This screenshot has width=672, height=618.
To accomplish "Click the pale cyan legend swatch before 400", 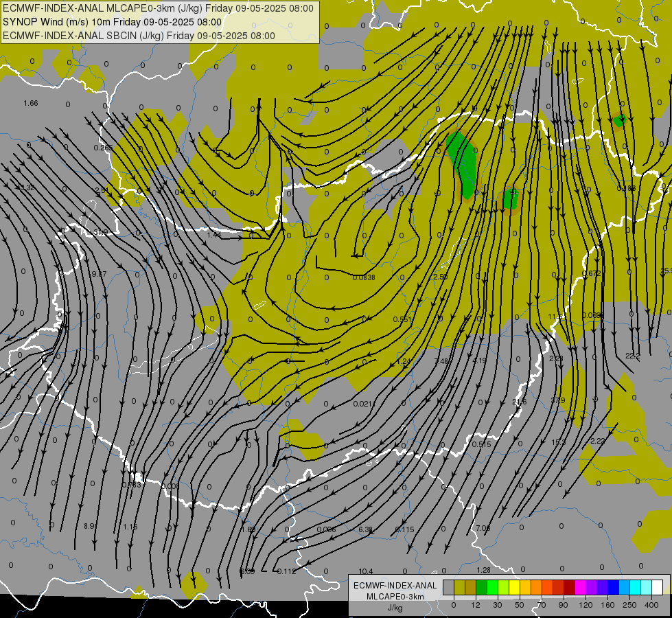I will 647,588.
